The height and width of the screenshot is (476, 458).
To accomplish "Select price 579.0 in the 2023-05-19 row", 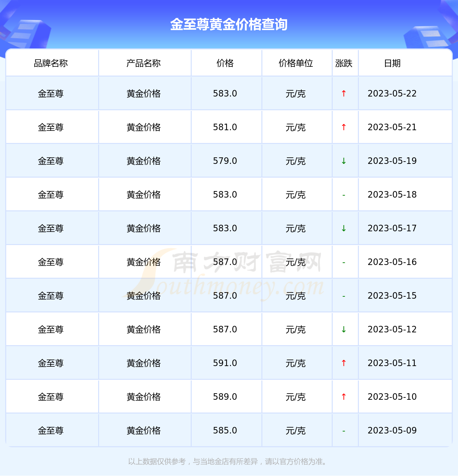I will [225, 161].
